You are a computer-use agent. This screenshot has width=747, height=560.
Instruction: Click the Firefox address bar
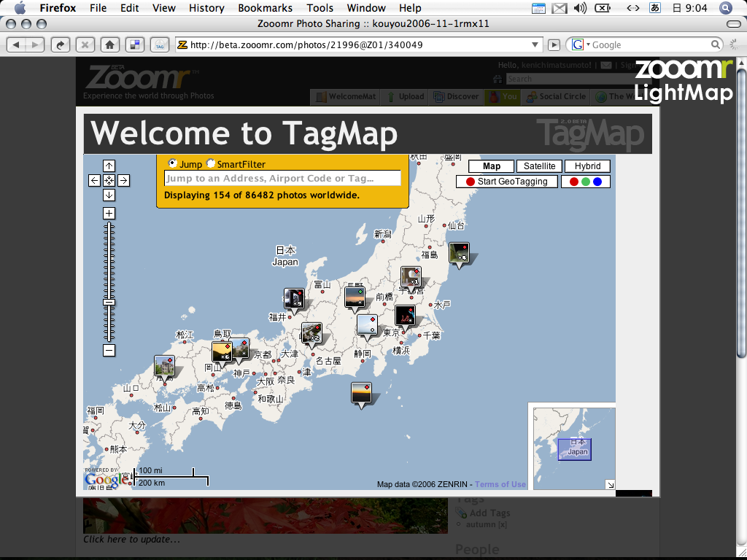click(x=359, y=44)
